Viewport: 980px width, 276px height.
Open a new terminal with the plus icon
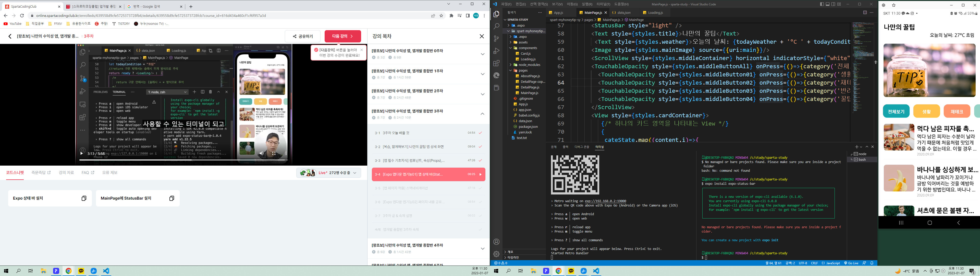856,147
